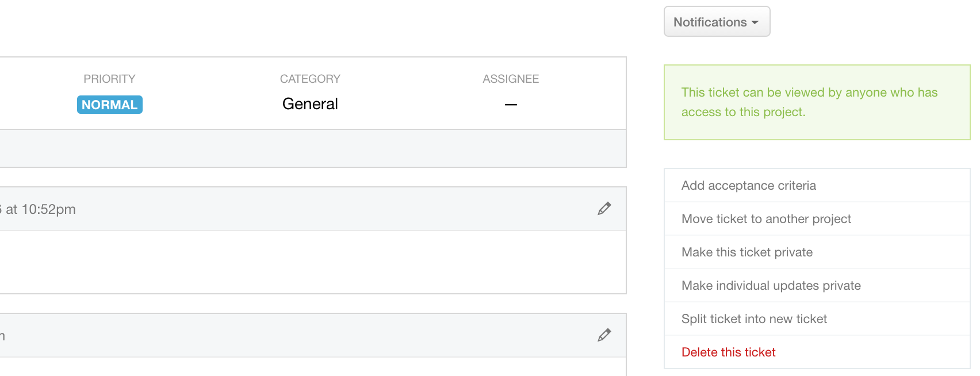The height and width of the screenshot is (376, 980).
Task: Click the Notifications caret arrow
Action: click(x=755, y=22)
